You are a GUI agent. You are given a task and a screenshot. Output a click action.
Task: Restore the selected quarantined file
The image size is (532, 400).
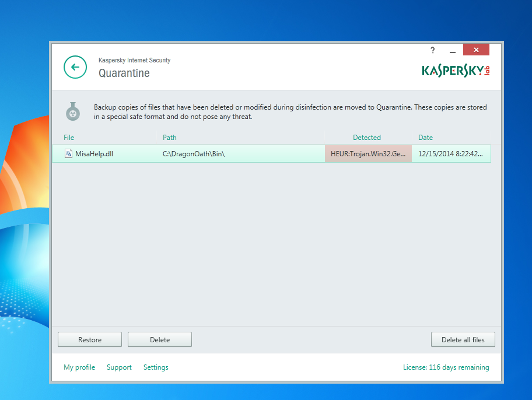point(90,339)
